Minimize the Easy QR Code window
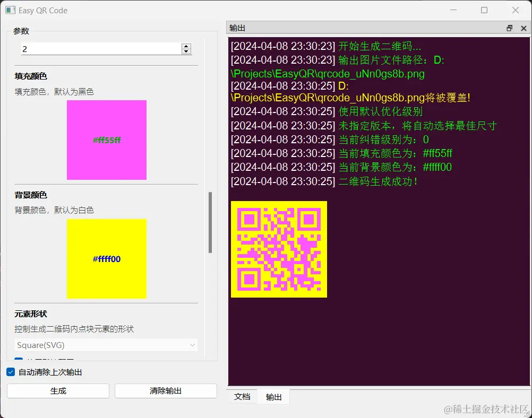The width and height of the screenshot is (532, 418). [x=453, y=10]
